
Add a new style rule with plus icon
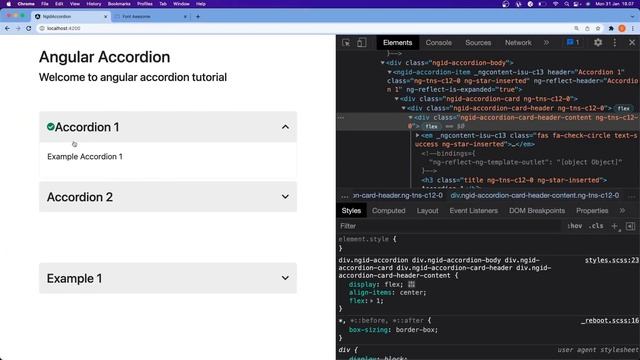[615, 227]
